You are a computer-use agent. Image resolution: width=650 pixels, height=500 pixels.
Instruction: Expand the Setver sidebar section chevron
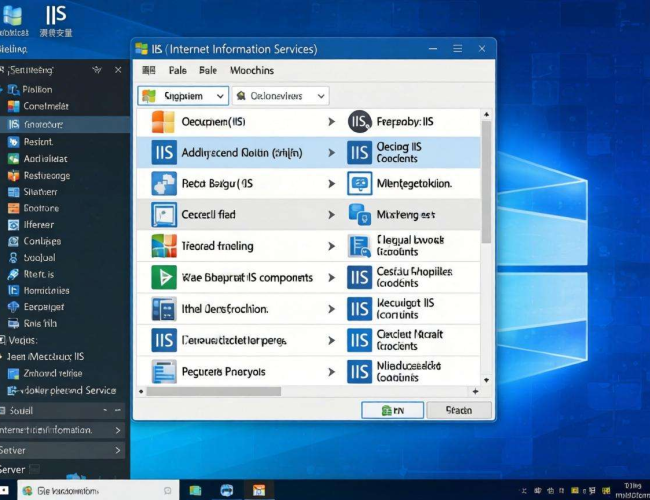118,450
